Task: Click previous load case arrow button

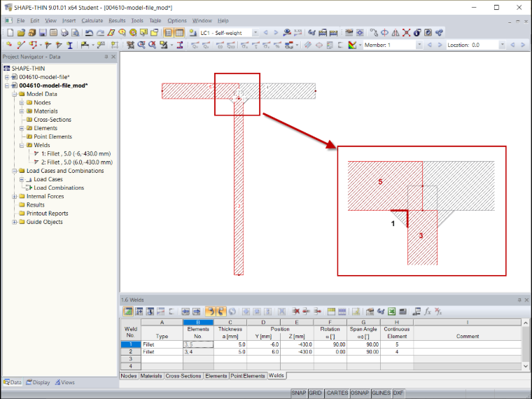Action: (x=266, y=33)
